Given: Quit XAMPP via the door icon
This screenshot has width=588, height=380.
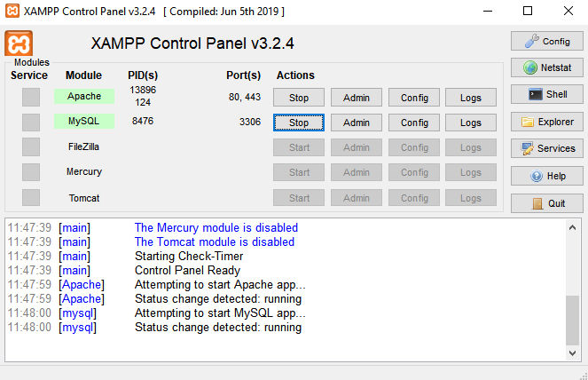Looking at the screenshot, I should [546, 203].
